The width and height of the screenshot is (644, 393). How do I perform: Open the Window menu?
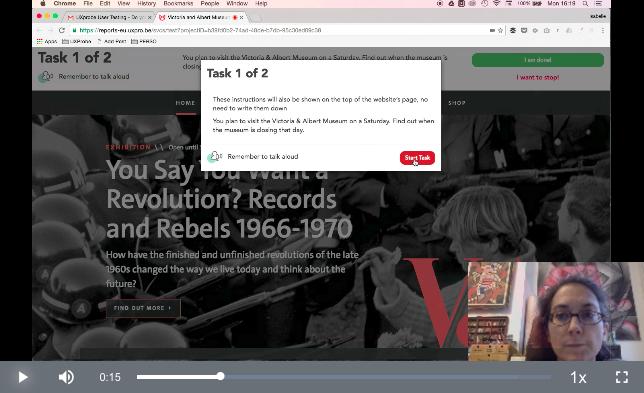point(237,4)
